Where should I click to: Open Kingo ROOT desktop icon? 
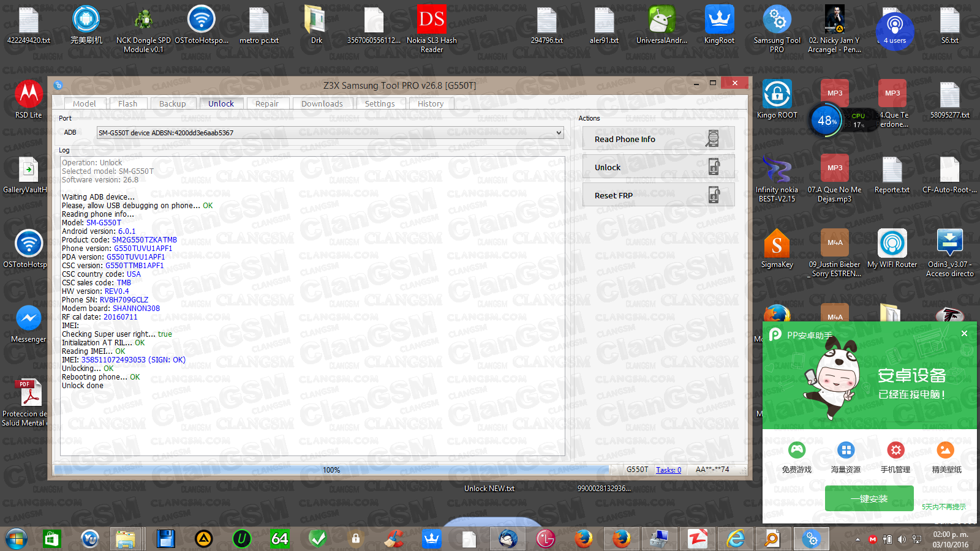click(777, 99)
